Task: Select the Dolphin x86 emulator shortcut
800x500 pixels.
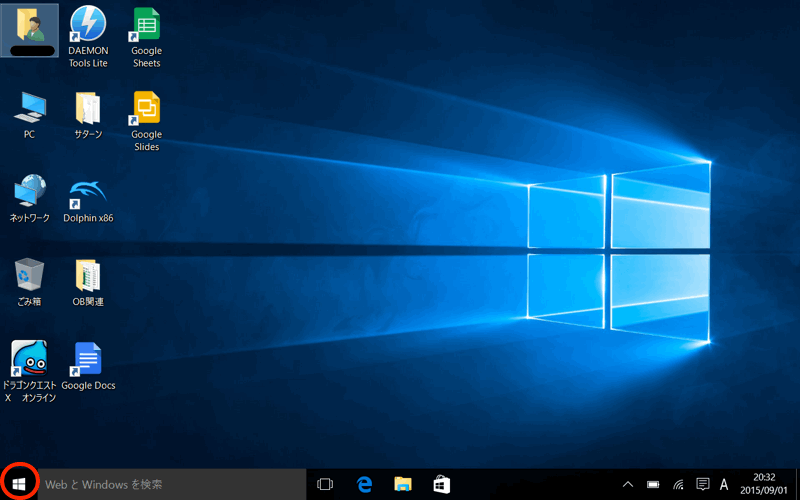Action: coord(88,192)
